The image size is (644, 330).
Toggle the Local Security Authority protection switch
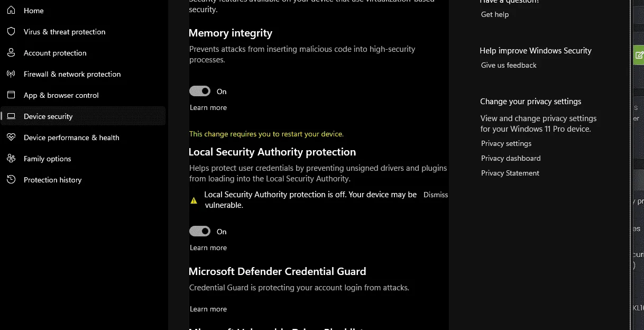click(200, 232)
